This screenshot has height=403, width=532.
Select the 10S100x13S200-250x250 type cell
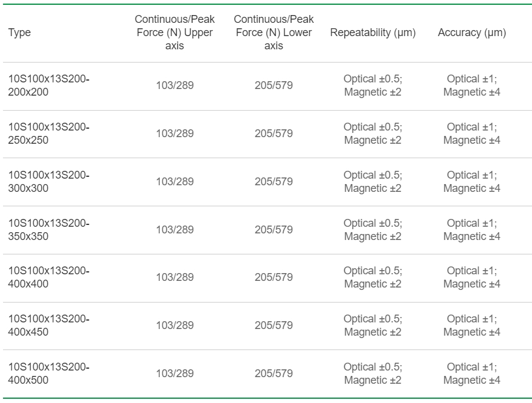pyautogui.click(x=49, y=134)
